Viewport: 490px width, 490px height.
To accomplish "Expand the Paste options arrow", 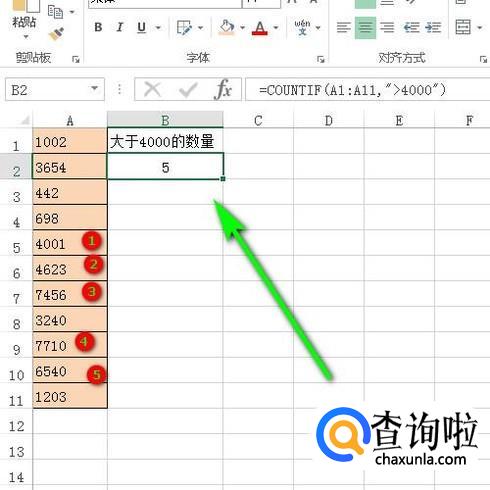I will point(26,37).
